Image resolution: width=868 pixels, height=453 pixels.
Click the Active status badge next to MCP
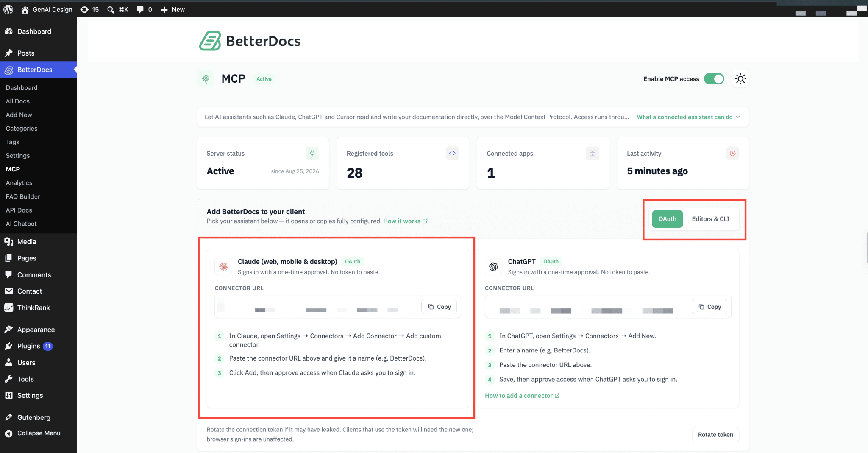tap(264, 79)
